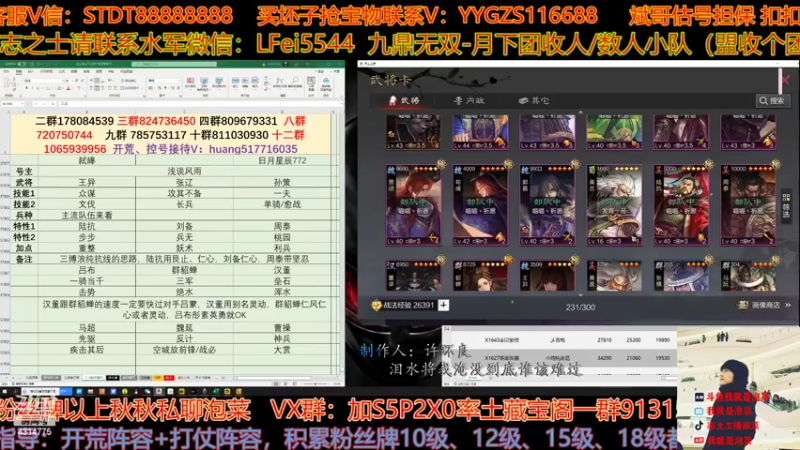Select white-haired Lv.16 hero card

click(x=614, y=205)
